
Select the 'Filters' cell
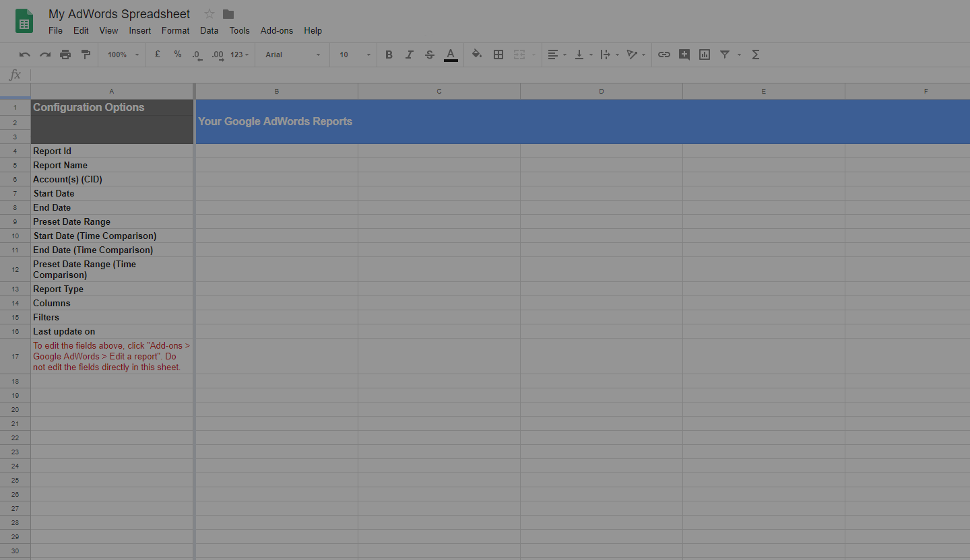(112, 317)
